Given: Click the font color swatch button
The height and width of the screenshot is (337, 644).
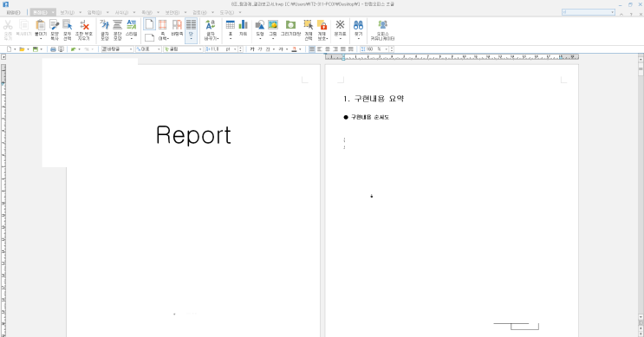Looking at the screenshot, I should [294, 49].
